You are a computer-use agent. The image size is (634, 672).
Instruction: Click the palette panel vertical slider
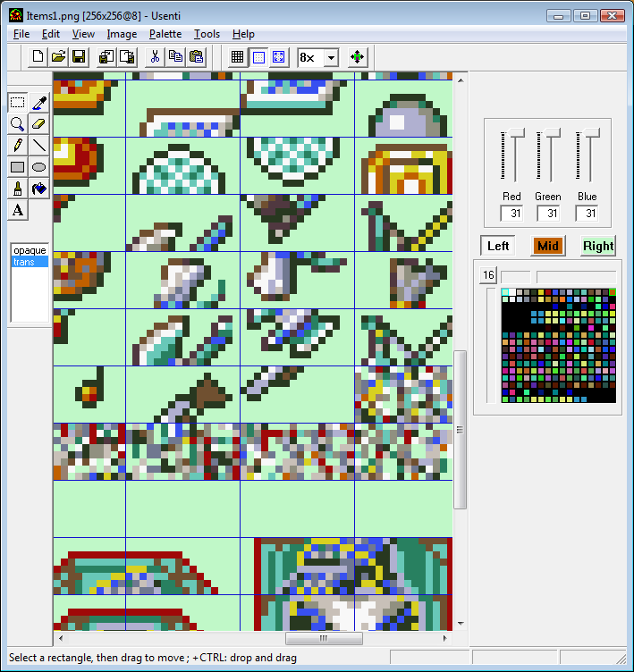point(491,346)
